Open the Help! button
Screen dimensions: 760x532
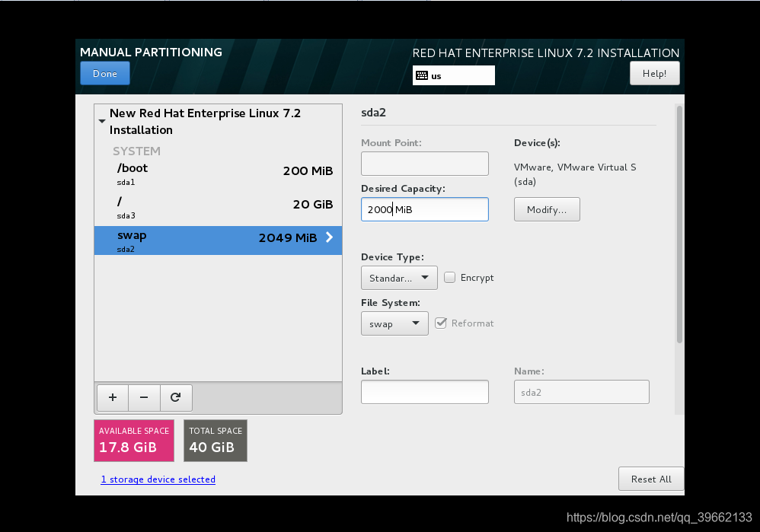(x=654, y=73)
